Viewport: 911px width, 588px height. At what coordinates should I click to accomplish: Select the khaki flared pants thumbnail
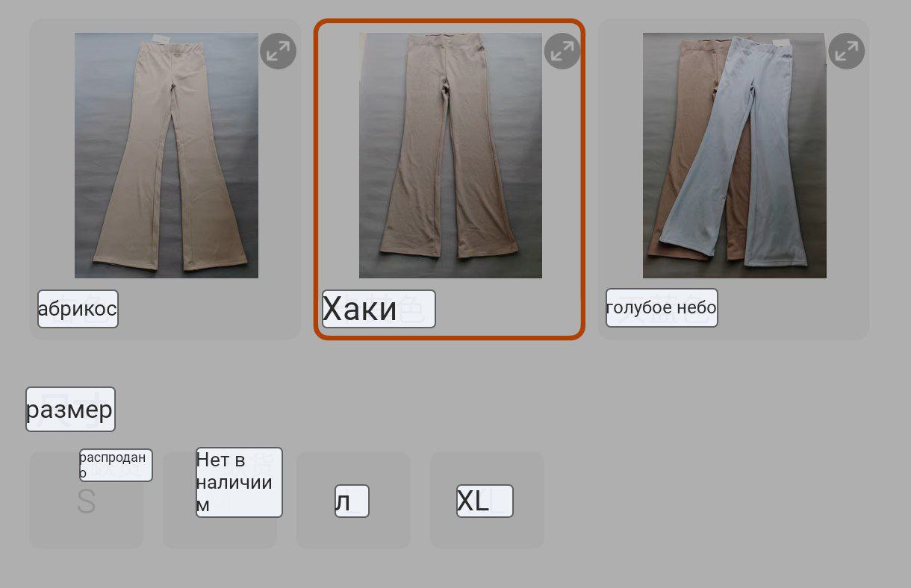450,155
